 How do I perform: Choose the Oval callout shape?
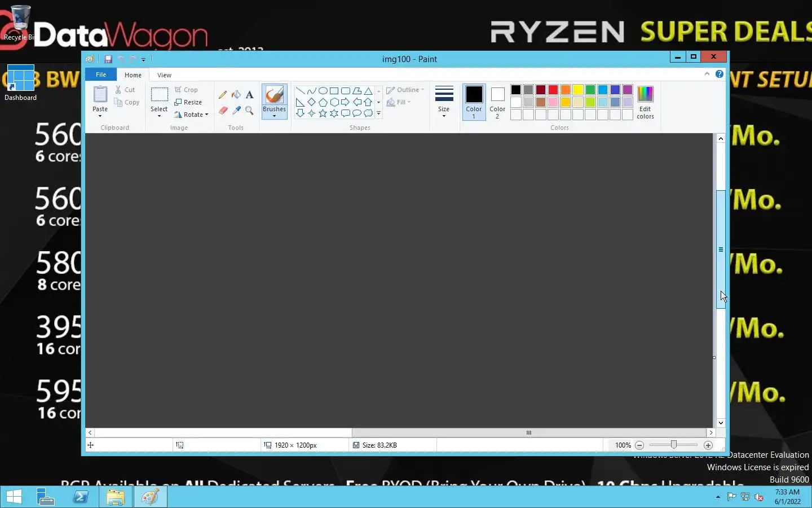(x=356, y=113)
